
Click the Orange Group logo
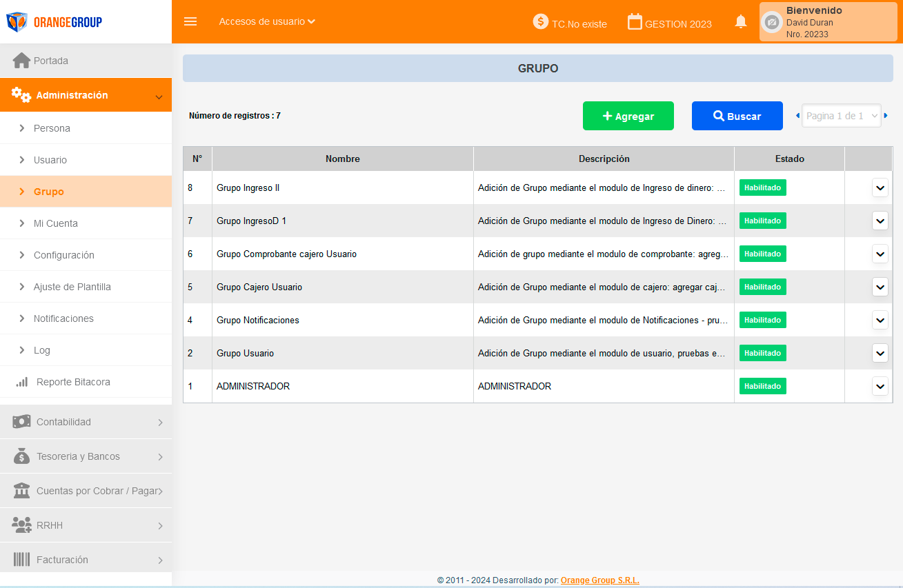pos(54,22)
